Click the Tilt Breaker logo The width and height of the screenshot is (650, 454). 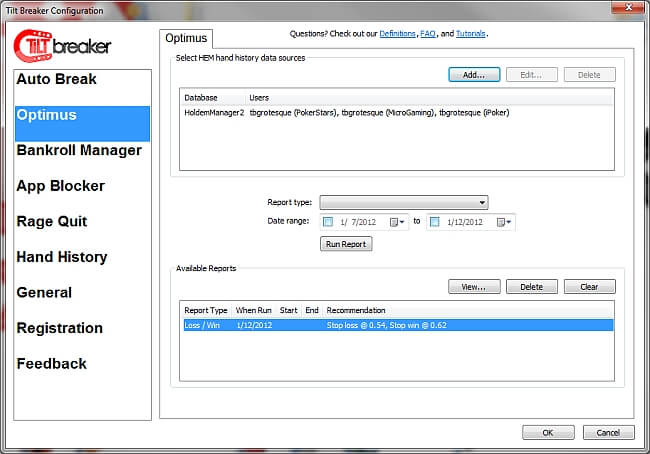tap(62, 44)
